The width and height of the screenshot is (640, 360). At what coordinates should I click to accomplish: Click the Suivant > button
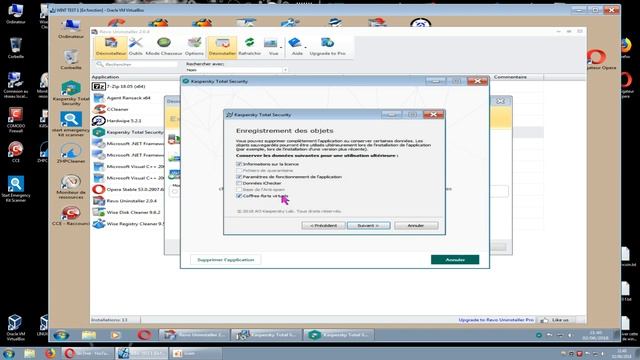click(368, 226)
